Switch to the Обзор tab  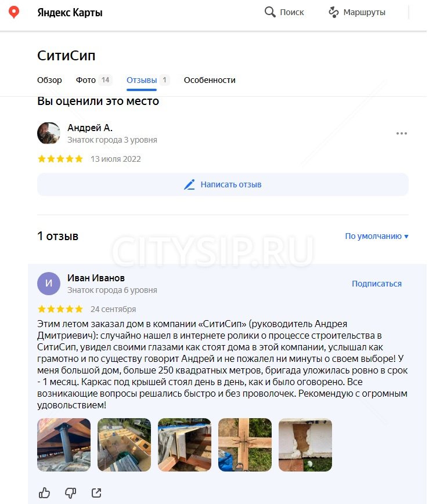point(49,80)
